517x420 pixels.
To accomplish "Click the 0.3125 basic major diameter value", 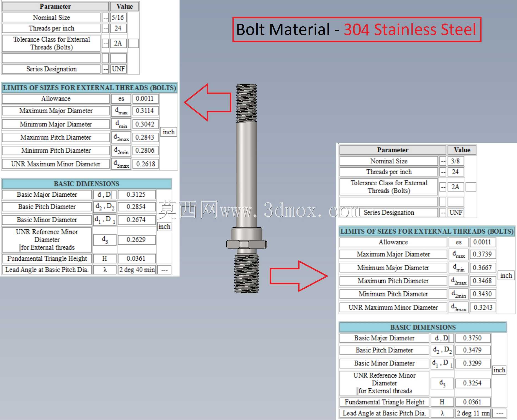I will (x=136, y=194).
